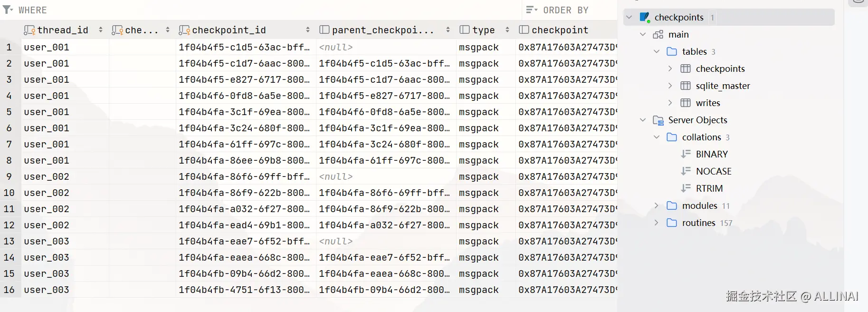Toggle sort on checkpoint_id column
This screenshot has height=312, width=868.
[x=308, y=30]
